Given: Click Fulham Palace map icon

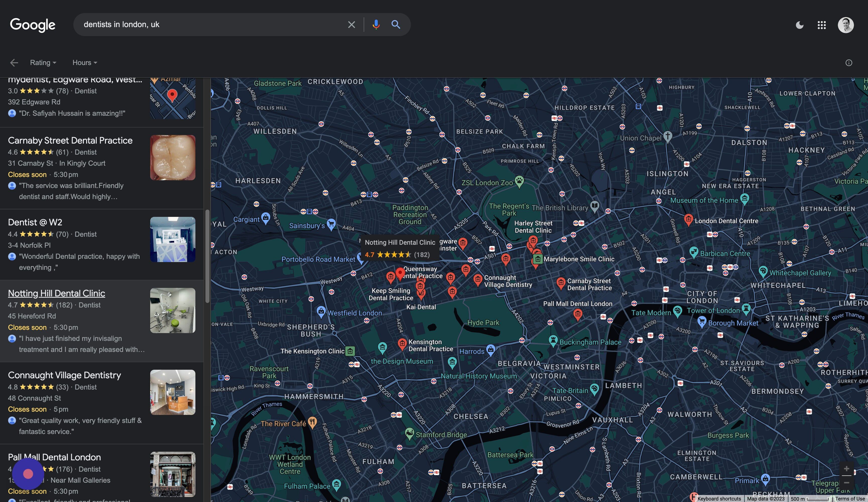Looking at the screenshot, I should coord(337,484).
